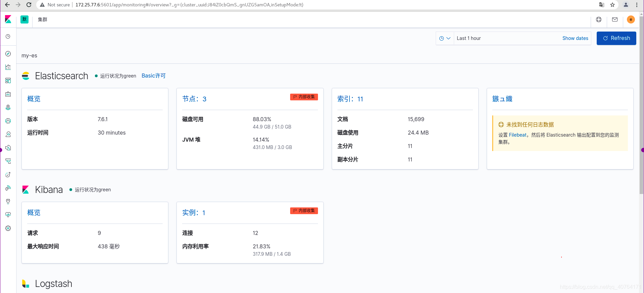This screenshot has width=644, height=293.
Task: Click the 21.83% memory usage value
Action: point(262,246)
